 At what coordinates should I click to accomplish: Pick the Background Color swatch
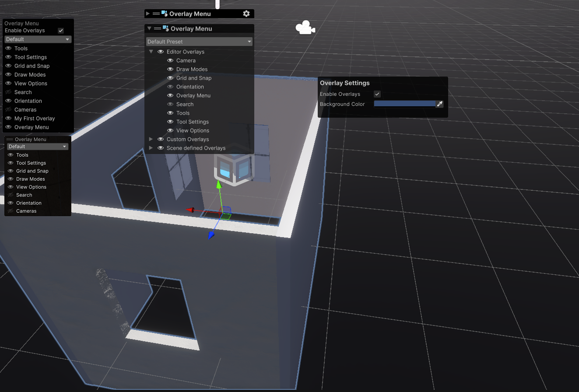coord(404,104)
